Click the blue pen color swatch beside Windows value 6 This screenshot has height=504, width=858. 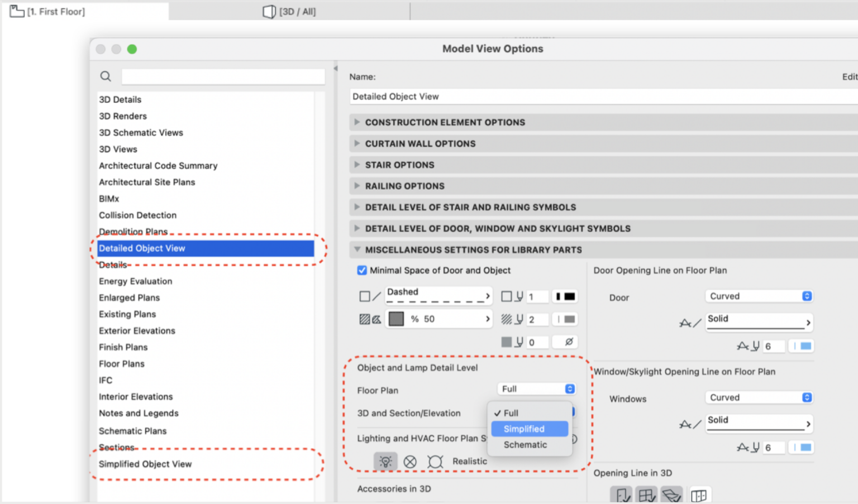801,447
